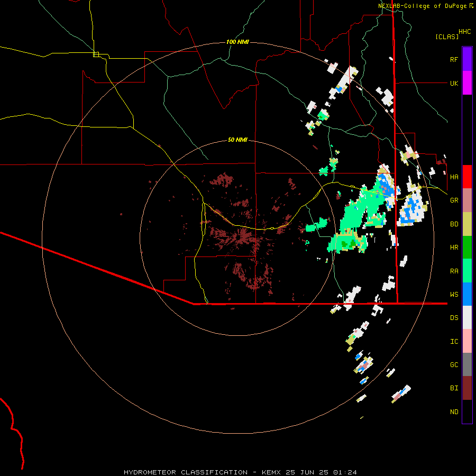The image size is (476, 476).
Task: Click the "BD" legend label
Action: [454, 224]
